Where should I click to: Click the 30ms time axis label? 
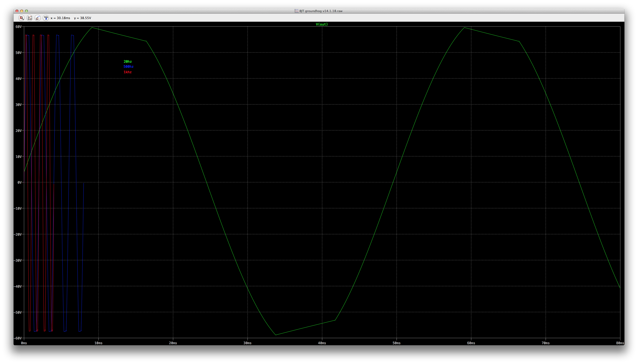(247, 343)
